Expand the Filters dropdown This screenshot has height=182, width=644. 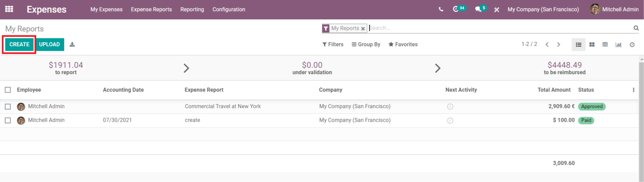pos(333,44)
